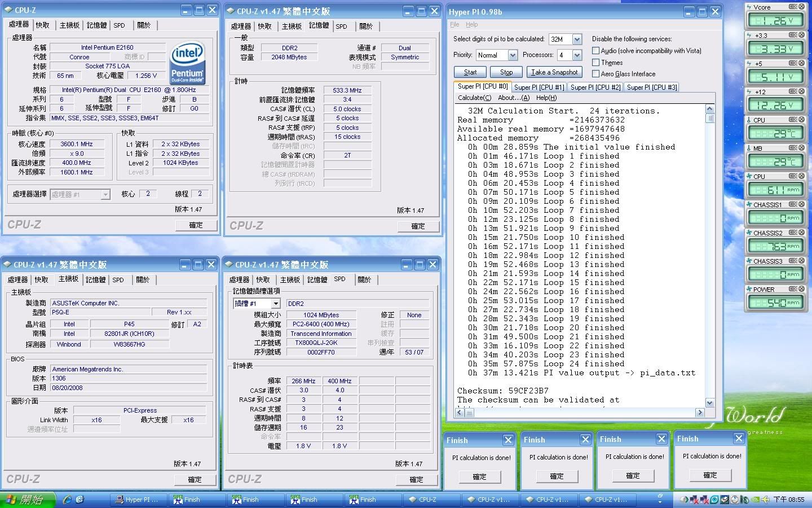The image size is (812, 508).
Task: Click 確定 in the CPU-Z mainboard window
Action: click(195, 479)
